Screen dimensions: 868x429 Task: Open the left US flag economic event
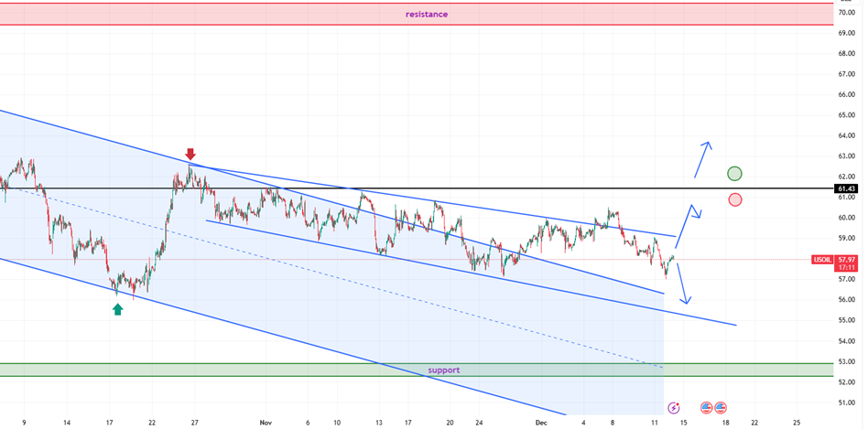tap(706, 407)
